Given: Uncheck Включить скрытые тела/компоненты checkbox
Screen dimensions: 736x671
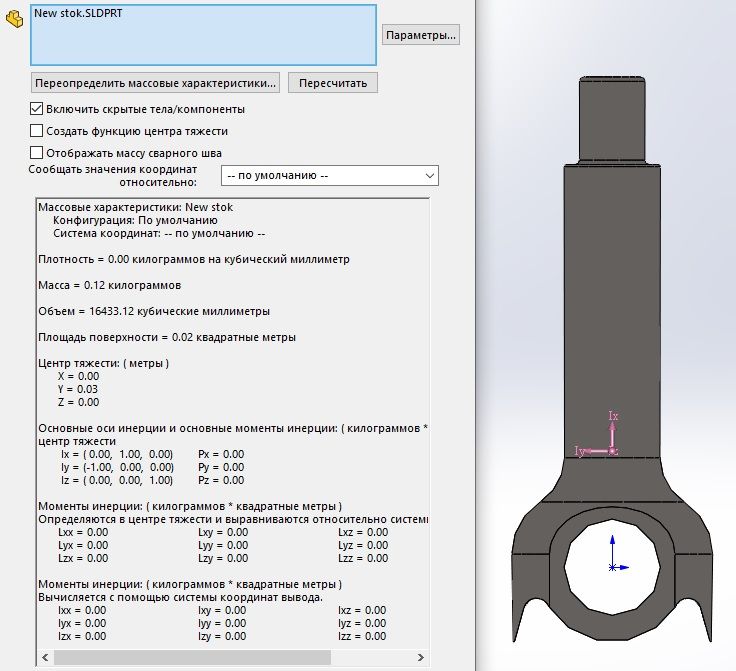Looking at the screenshot, I should [x=37, y=109].
